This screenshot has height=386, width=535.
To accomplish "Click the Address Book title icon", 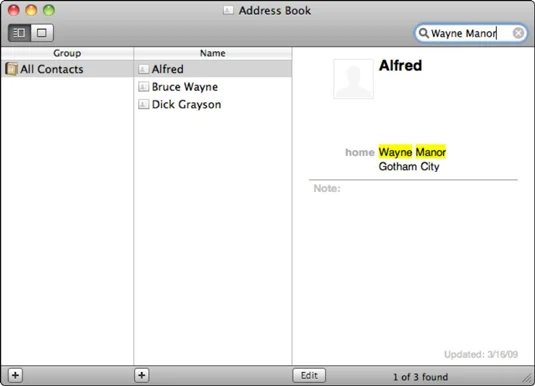I will click(x=228, y=11).
